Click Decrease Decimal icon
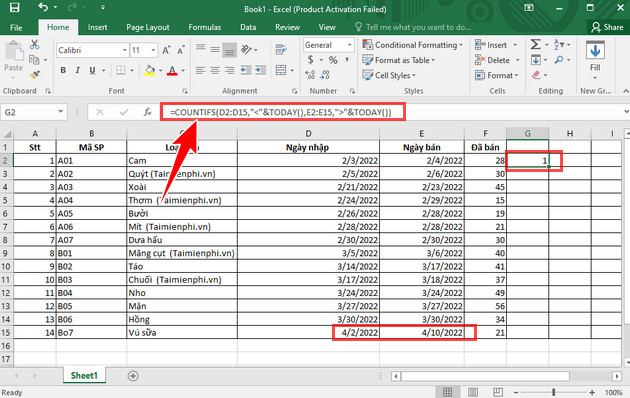630x398 pixels. (325, 75)
